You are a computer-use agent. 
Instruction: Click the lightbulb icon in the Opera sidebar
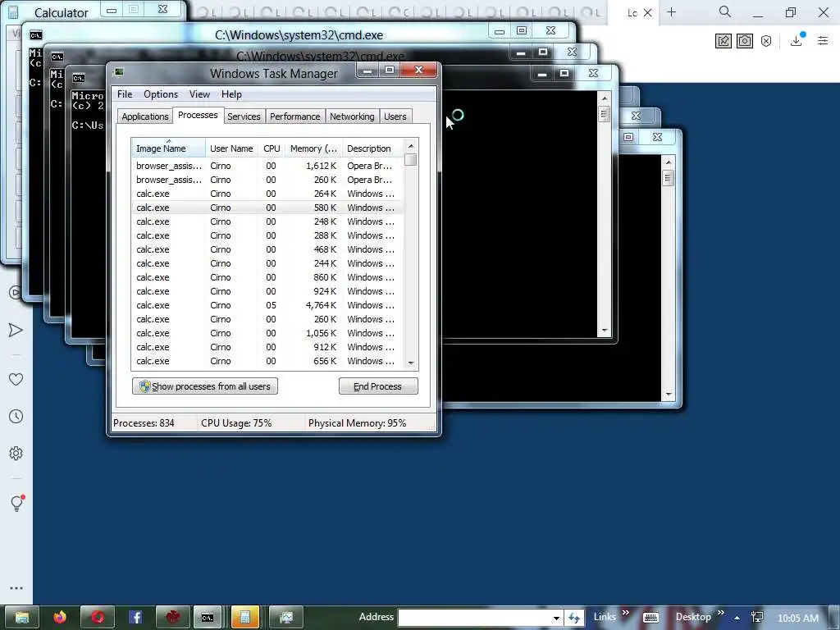tap(17, 503)
